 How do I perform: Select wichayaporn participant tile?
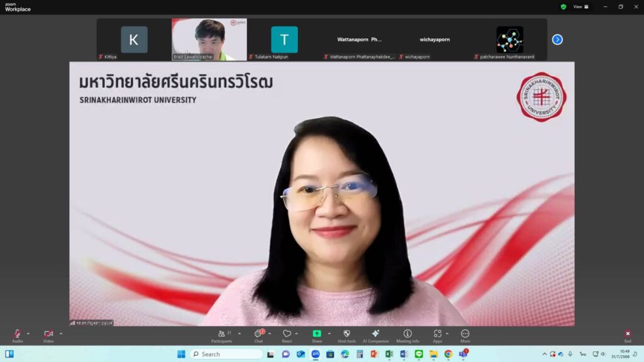(435, 40)
